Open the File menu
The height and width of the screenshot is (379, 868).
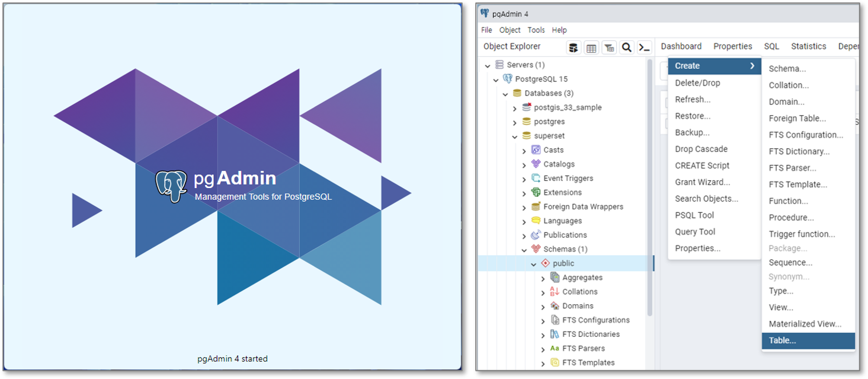point(486,30)
